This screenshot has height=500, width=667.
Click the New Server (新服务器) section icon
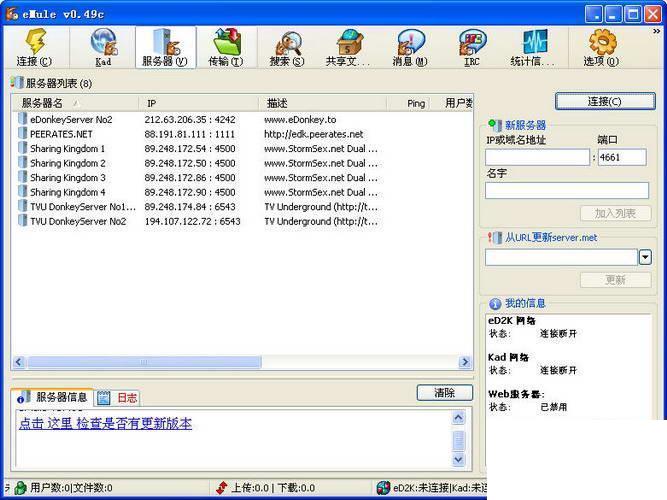pyautogui.click(x=495, y=125)
